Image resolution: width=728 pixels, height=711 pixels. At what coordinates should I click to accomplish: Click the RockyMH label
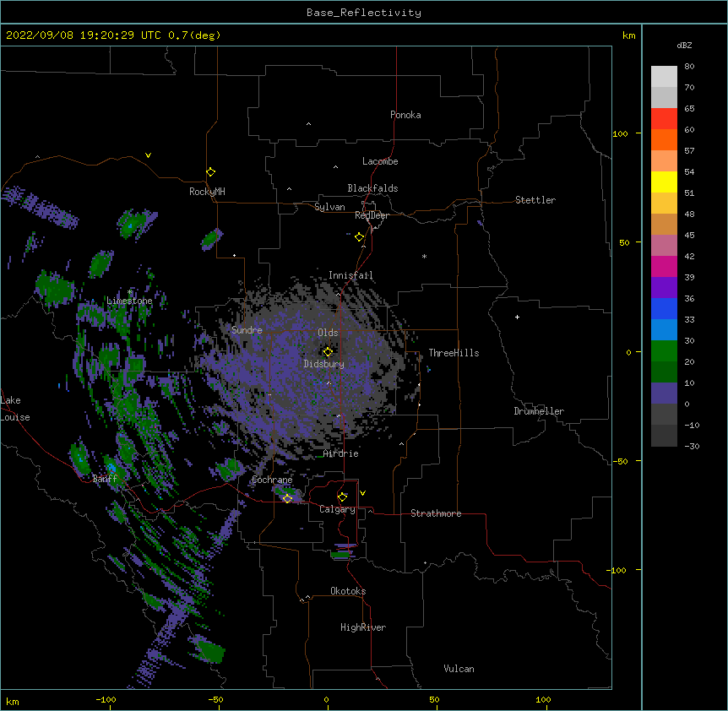pos(207,192)
